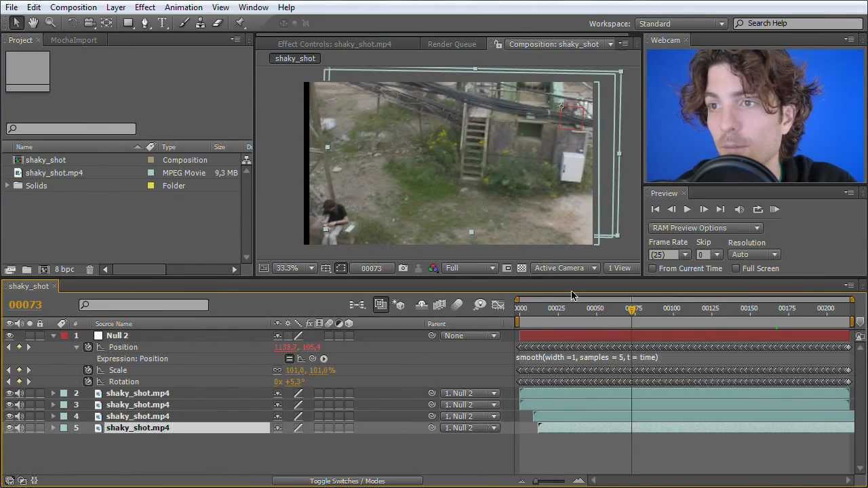Screen dimensions: 868x488
Task: Click 8 bpc color depth setting
Action: (x=64, y=270)
